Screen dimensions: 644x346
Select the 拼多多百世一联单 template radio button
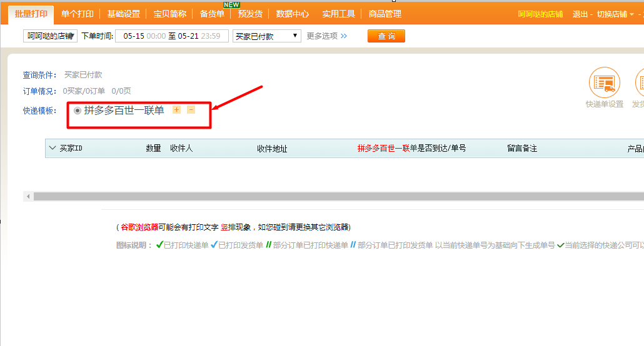point(78,111)
